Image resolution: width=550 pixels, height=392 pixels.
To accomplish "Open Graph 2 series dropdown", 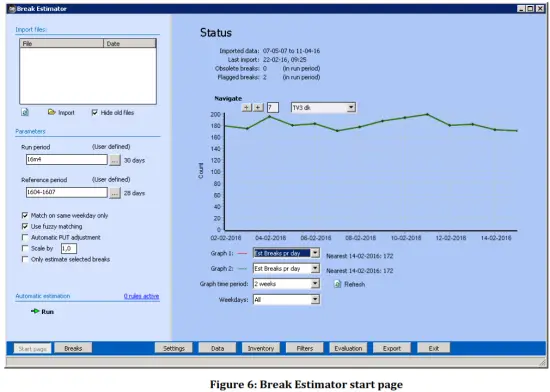I will tap(315, 269).
